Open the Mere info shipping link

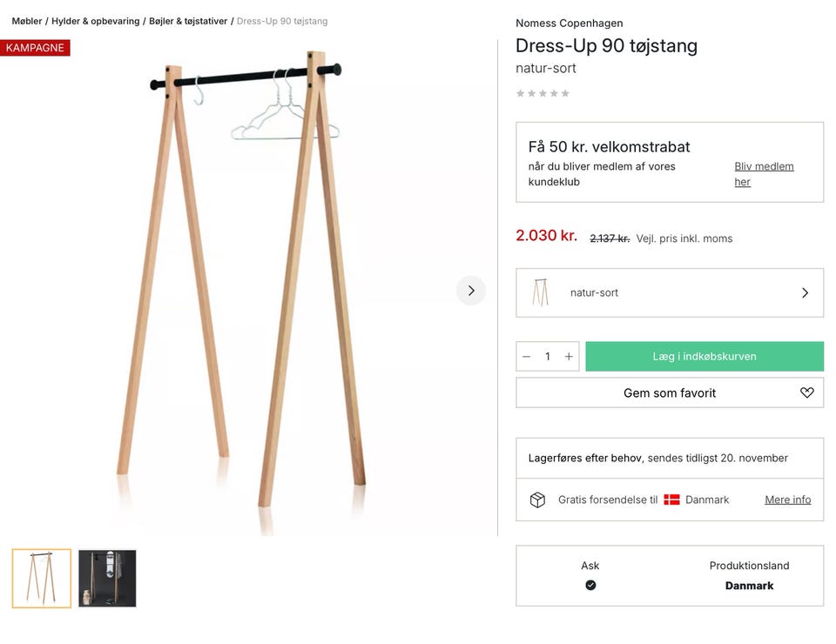pyautogui.click(x=787, y=500)
